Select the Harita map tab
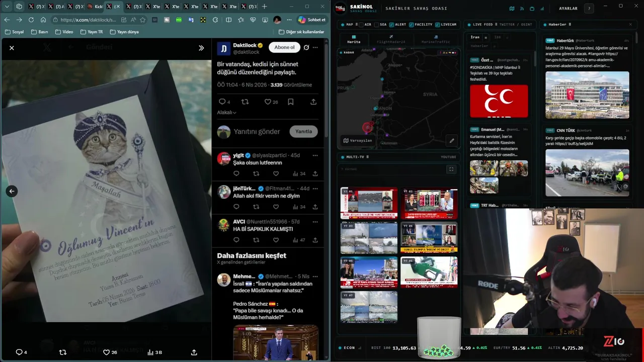Image resolution: width=644 pixels, height=362 pixels. [x=354, y=39]
